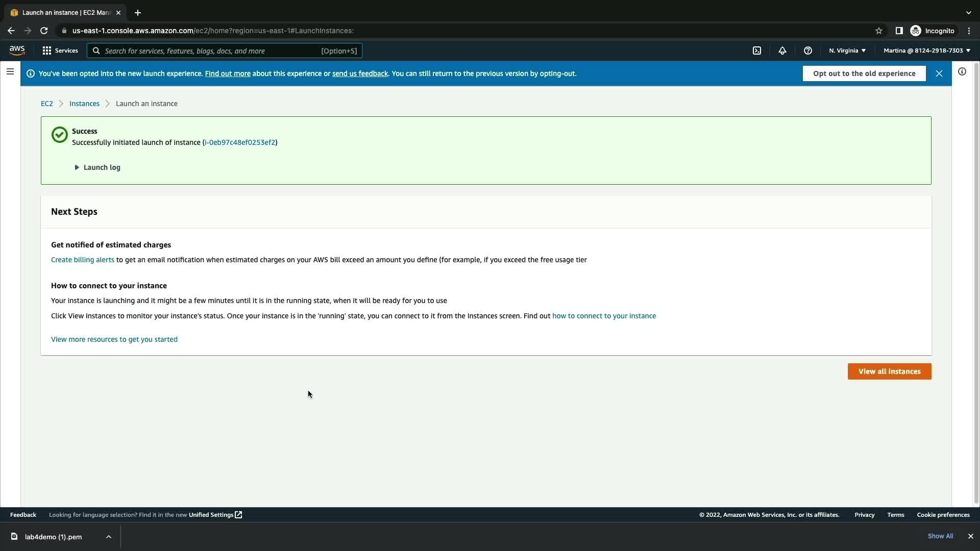Screen dimensions: 980x551
Task: Open AWS CloudShell icon in top bar
Action: [x=757, y=51]
